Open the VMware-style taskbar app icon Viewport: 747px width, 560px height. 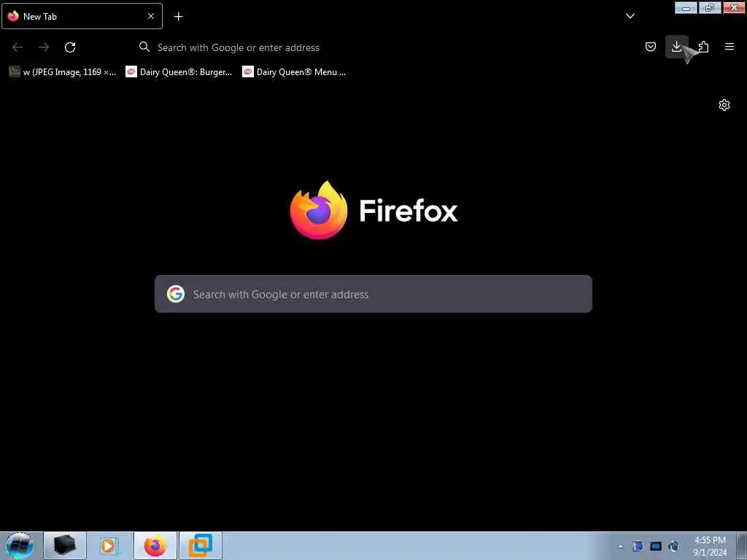click(201, 545)
